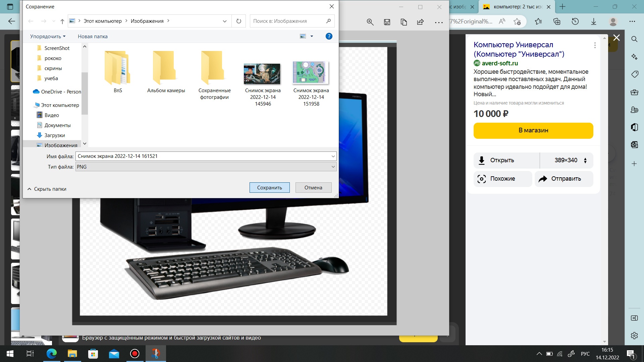Open the Изображения folder location

[61, 145]
